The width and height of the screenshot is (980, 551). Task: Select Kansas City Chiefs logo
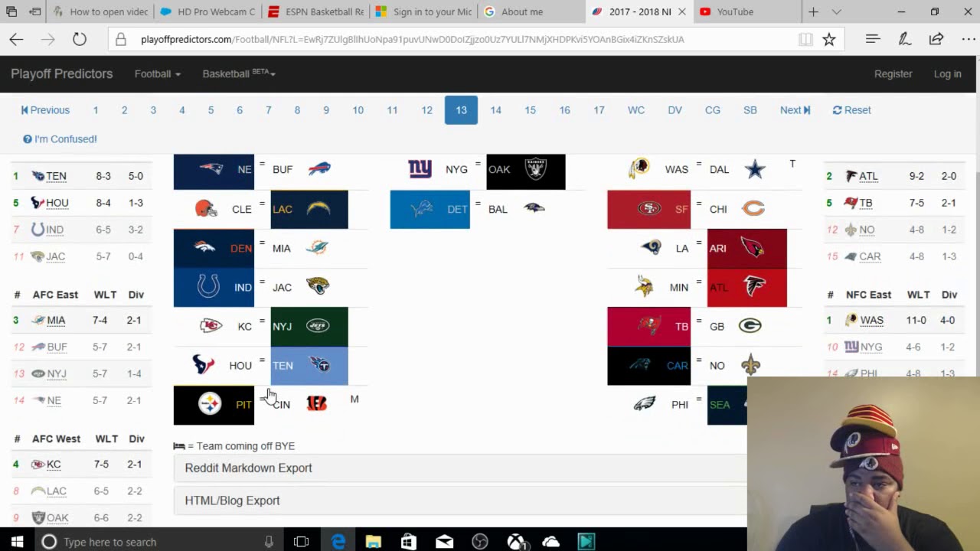pyautogui.click(x=211, y=326)
